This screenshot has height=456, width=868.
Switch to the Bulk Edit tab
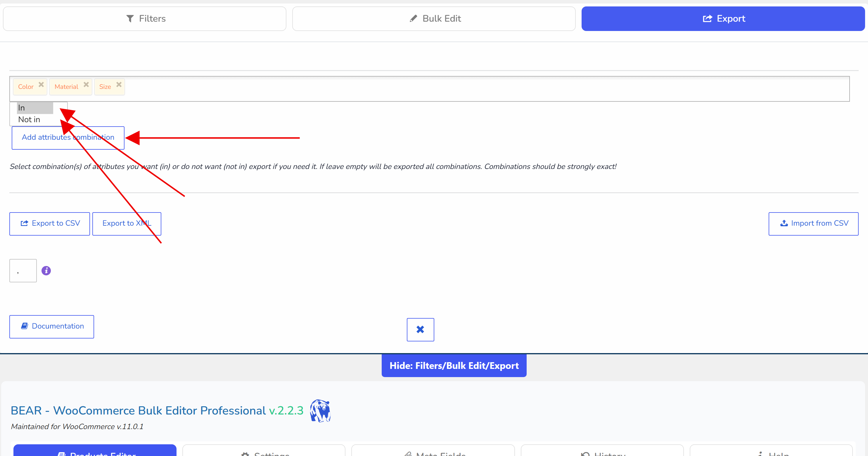pyautogui.click(x=434, y=19)
